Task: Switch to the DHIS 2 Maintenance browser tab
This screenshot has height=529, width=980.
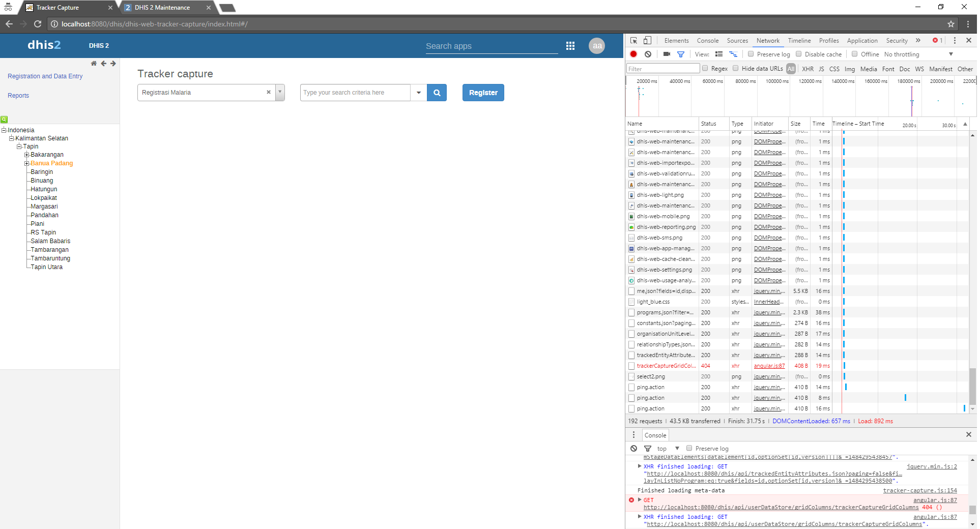Action: 162,8
